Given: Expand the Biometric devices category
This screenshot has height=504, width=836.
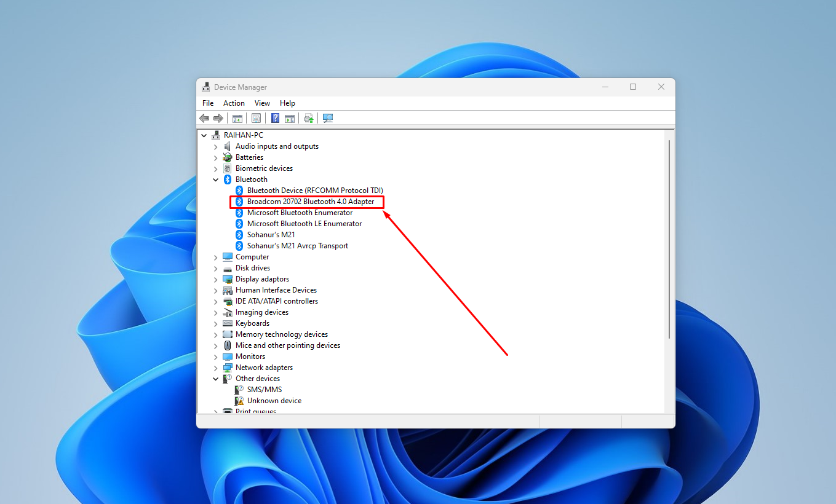Looking at the screenshot, I should [x=215, y=168].
